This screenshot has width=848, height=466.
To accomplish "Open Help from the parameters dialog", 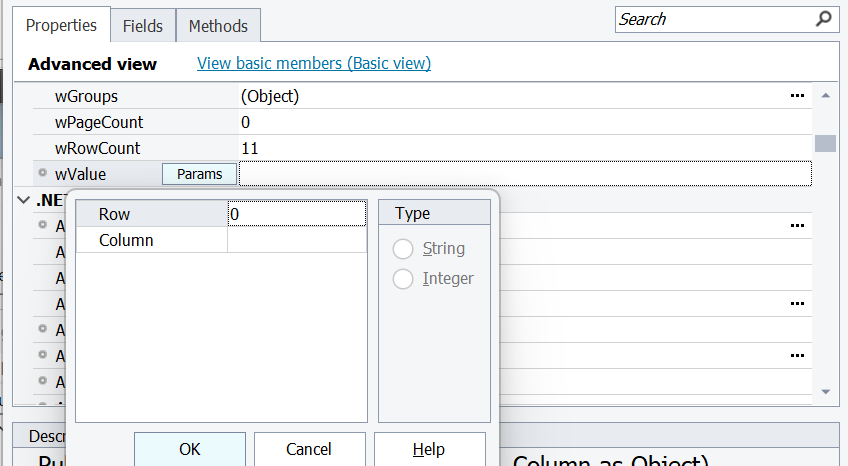I will click(x=429, y=449).
